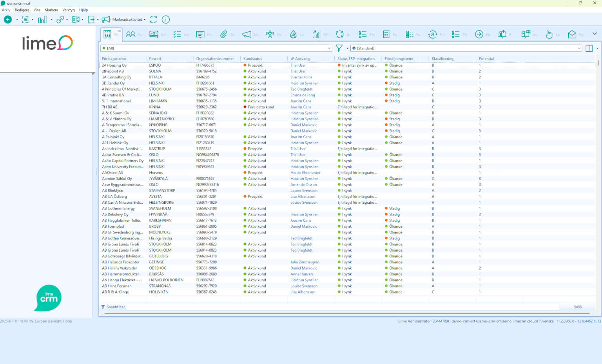This screenshot has height=364, width=602.
Task: Click the Outlook integration icon
Action: 76,19
